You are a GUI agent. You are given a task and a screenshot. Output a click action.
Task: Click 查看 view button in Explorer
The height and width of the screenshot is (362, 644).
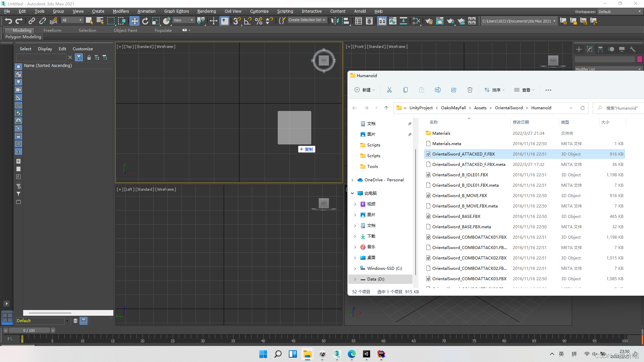524,90
